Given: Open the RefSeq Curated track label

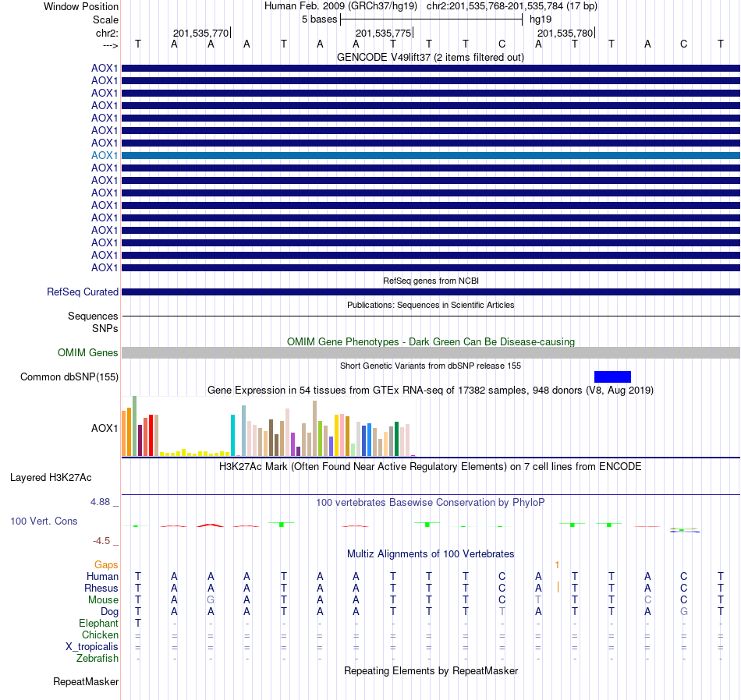Looking at the screenshot, I should [x=82, y=292].
